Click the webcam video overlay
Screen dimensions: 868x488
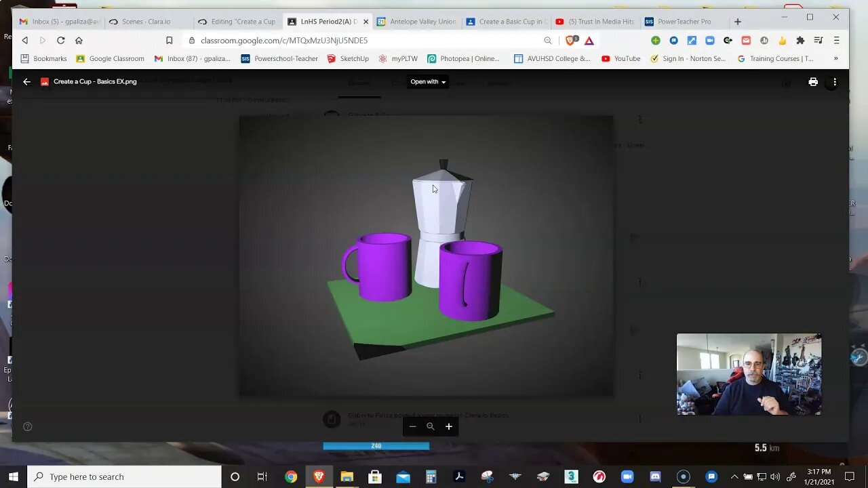749,374
